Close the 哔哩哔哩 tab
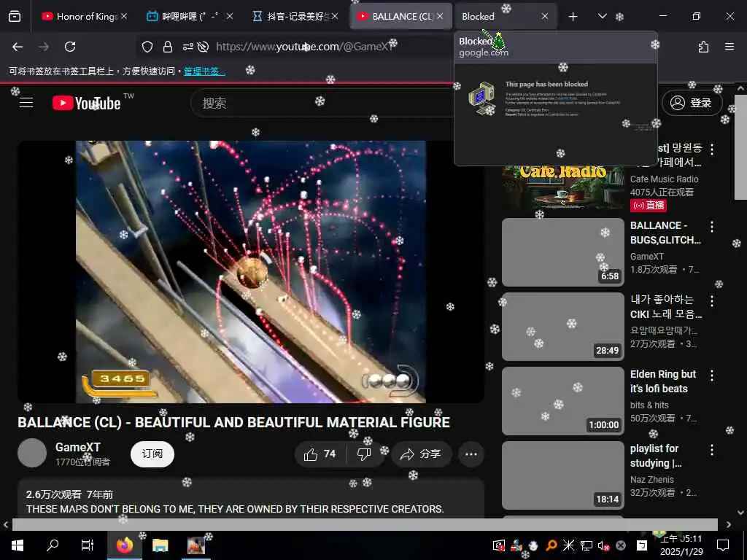The height and width of the screenshot is (560, 747). click(230, 17)
